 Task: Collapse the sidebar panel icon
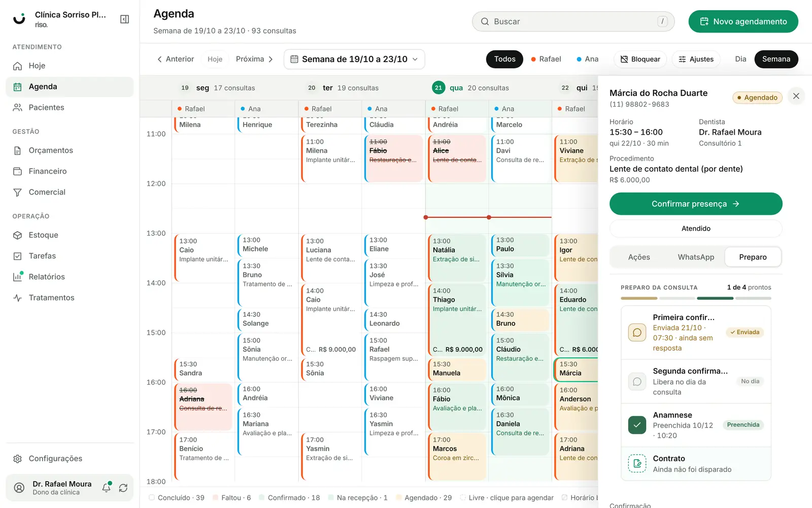point(124,19)
